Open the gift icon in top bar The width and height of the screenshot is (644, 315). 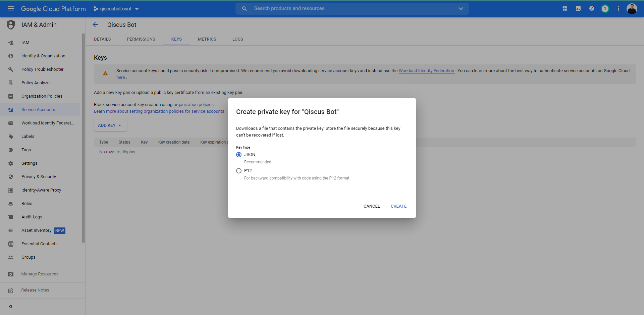tap(565, 8)
